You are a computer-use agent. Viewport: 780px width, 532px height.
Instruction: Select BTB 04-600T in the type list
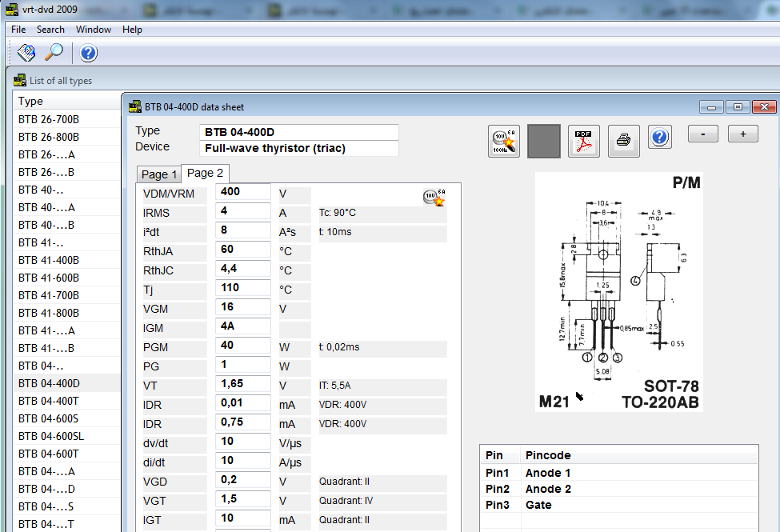point(66,454)
